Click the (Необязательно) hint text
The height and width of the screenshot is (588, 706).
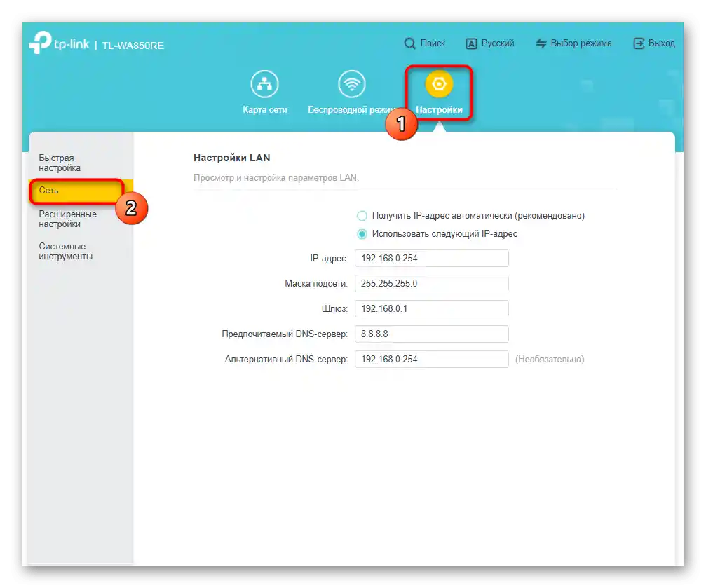(550, 360)
